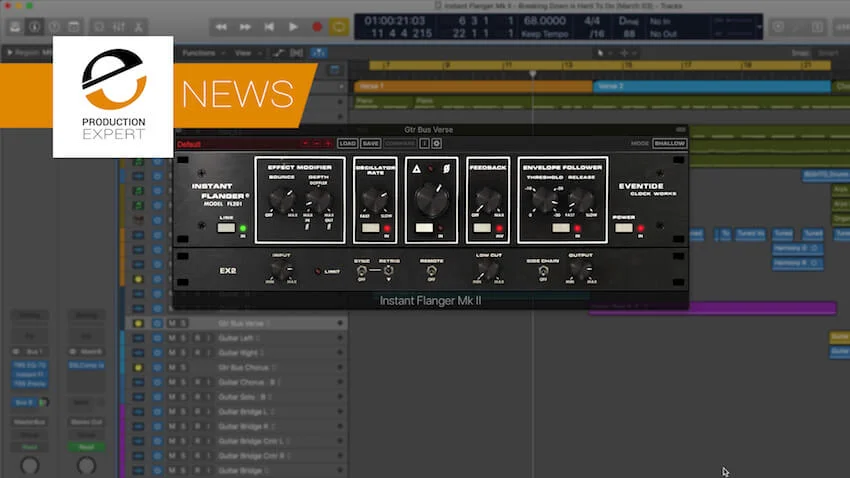
Task: Click the green Read automation button
Action: pyautogui.click(x=86, y=447)
